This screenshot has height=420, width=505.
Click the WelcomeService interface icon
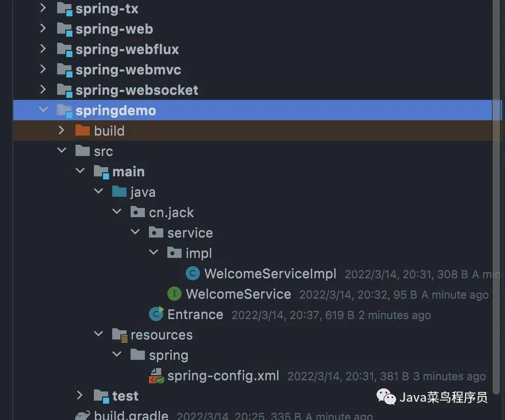coord(174,294)
